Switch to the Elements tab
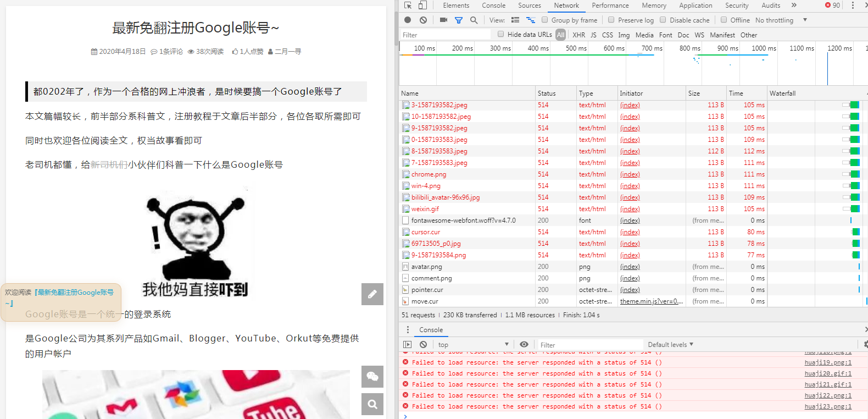Image resolution: width=868 pixels, height=419 pixels. tap(456, 5)
